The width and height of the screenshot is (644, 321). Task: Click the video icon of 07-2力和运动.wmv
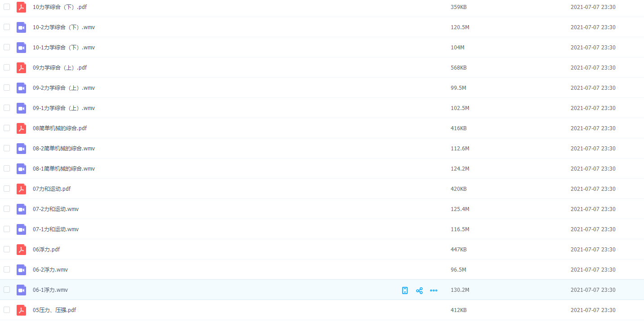tap(21, 209)
